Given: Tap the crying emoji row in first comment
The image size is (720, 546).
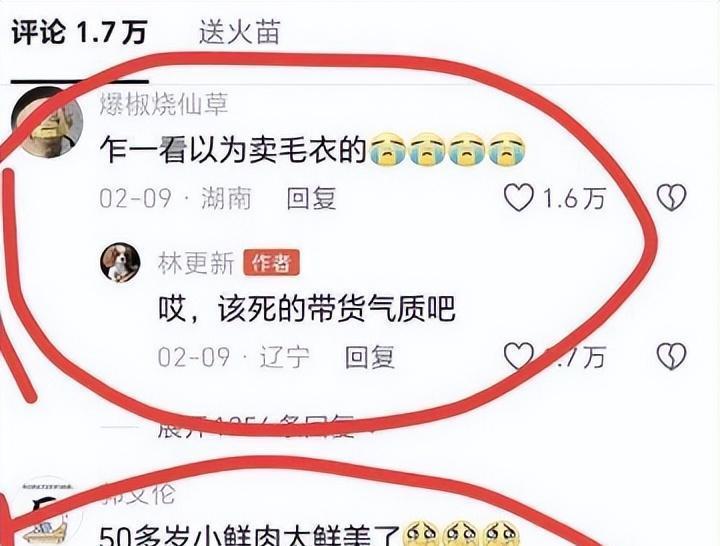Looking at the screenshot, I should pos(447,150).
